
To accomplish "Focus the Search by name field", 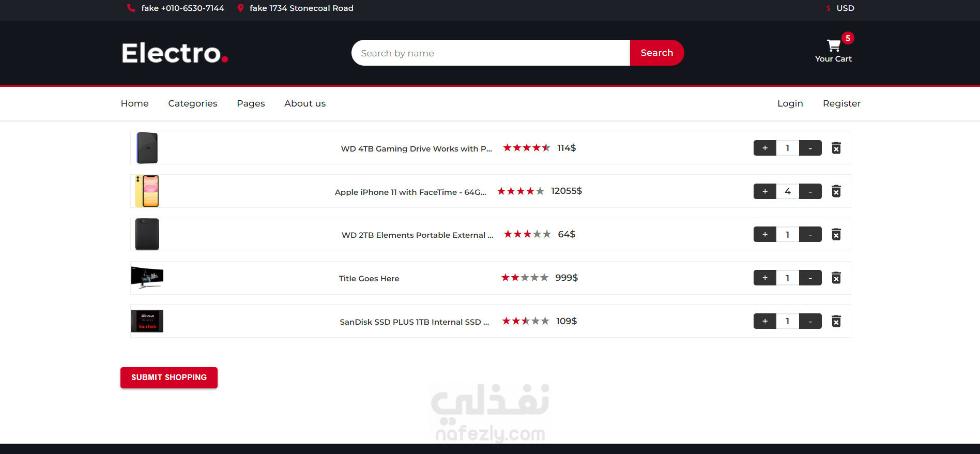I will (x=491, y=53).
